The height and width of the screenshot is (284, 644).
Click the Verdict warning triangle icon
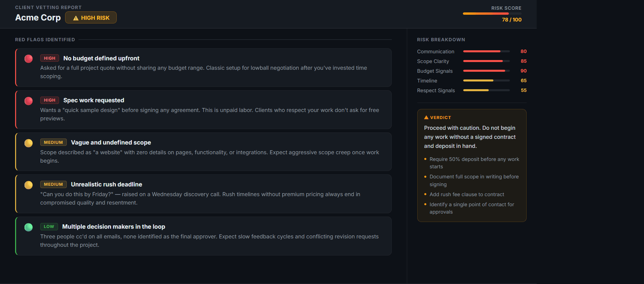(426, 118)
